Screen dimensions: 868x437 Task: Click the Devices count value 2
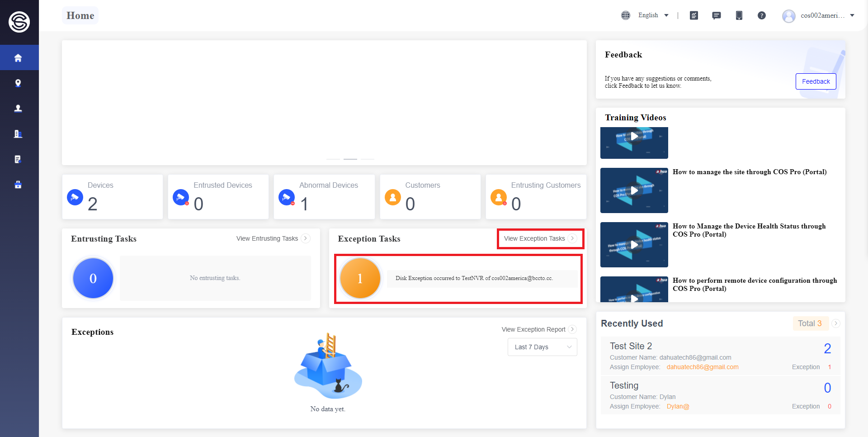[93, 204]
